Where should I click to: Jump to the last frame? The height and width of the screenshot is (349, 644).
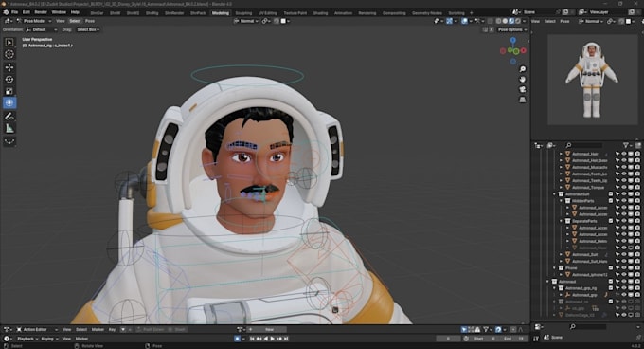286,339
